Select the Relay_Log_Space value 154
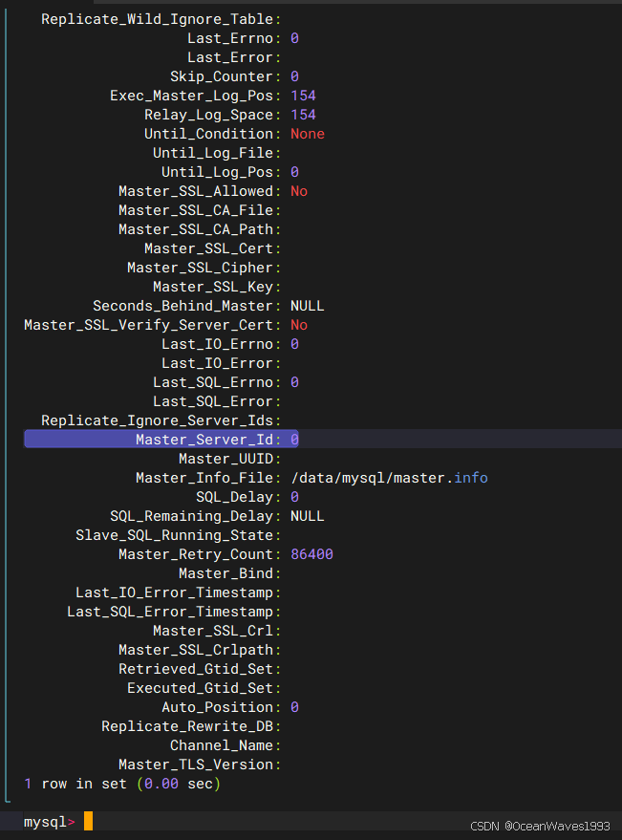622x840 pixels. tap(303, 115)
